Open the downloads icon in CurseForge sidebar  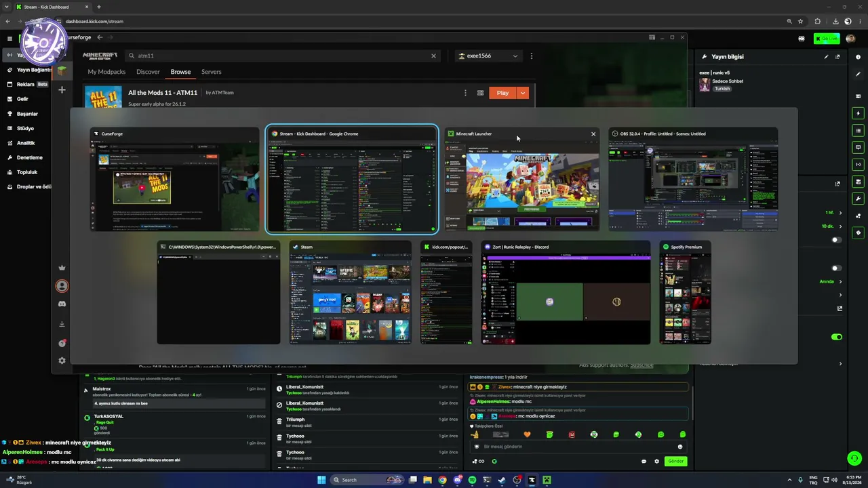[62, 324]
